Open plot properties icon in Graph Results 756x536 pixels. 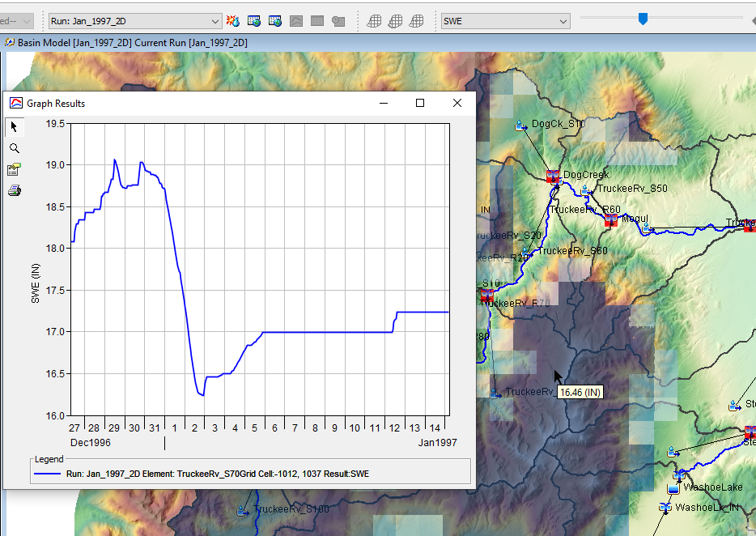[14, 169]
